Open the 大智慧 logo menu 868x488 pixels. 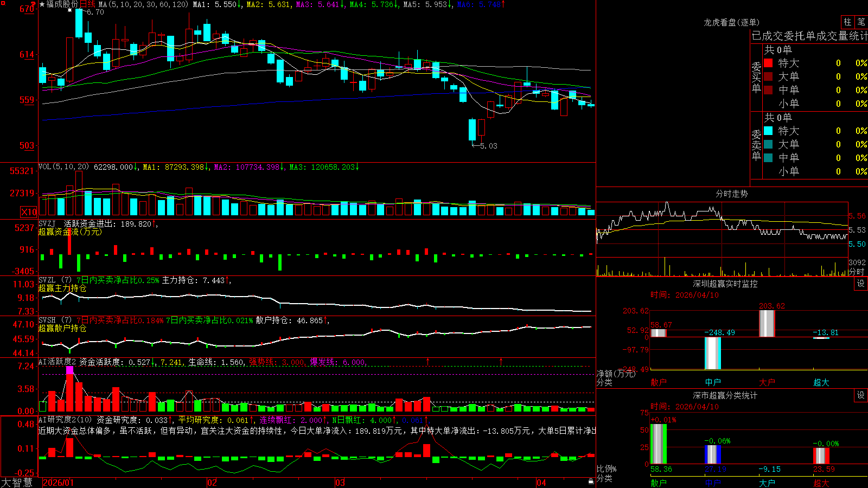coord(17,483)
